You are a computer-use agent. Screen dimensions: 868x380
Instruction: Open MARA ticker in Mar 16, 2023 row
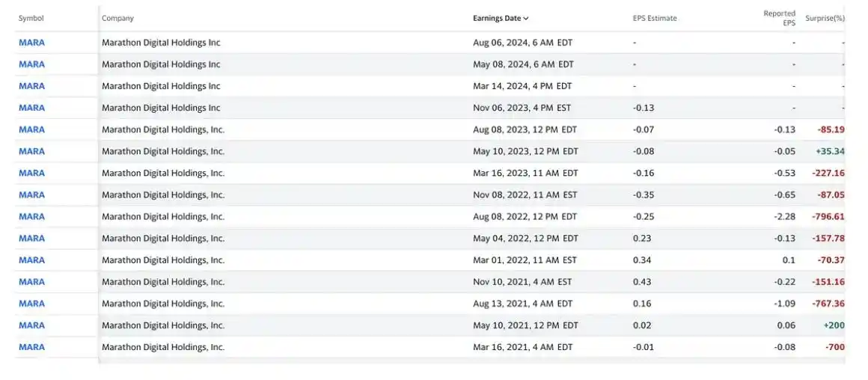[31, 173]
